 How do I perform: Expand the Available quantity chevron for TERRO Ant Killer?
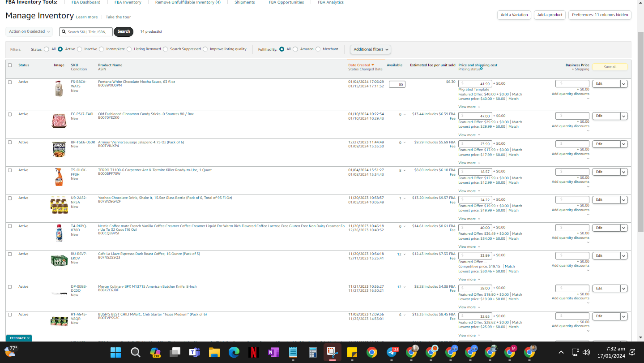tap(405, 170)
